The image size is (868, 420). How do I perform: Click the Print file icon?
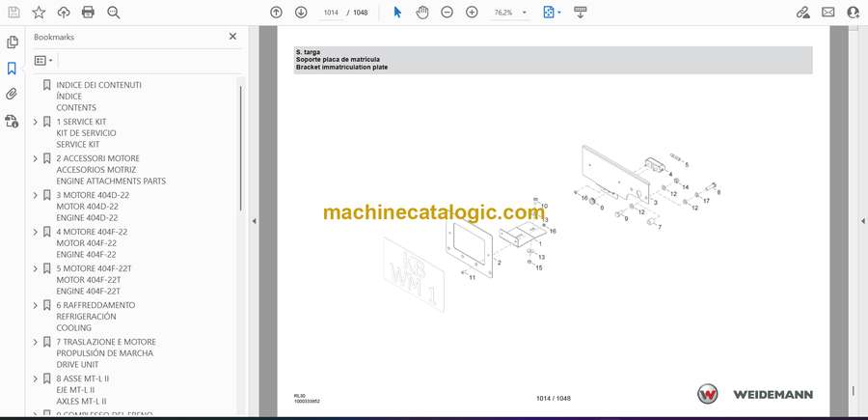(x=88, y=12)
